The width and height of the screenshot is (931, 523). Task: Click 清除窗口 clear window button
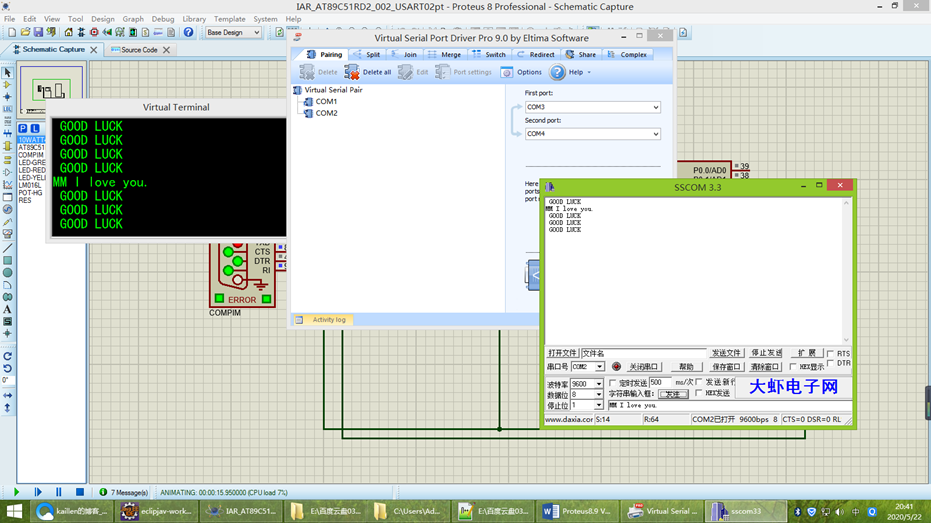(764, 367)
